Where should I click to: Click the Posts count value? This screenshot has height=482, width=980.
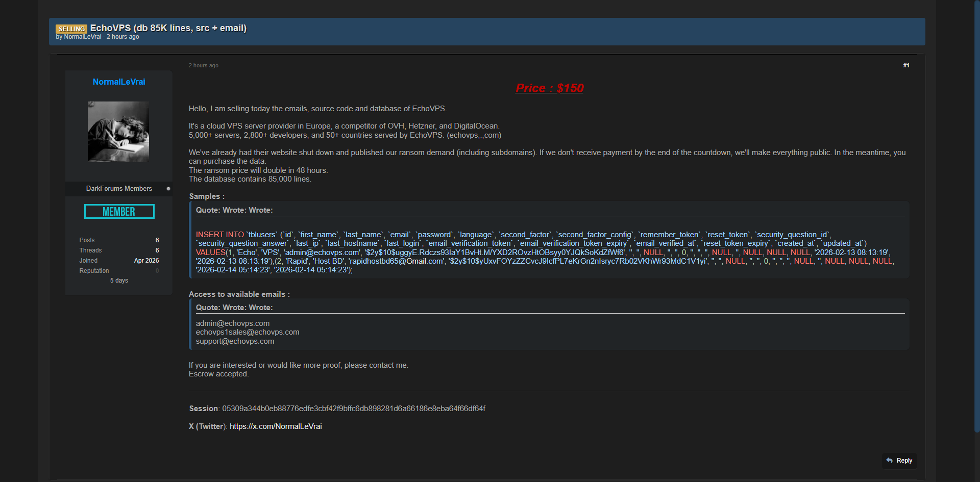tap(157, 240)
